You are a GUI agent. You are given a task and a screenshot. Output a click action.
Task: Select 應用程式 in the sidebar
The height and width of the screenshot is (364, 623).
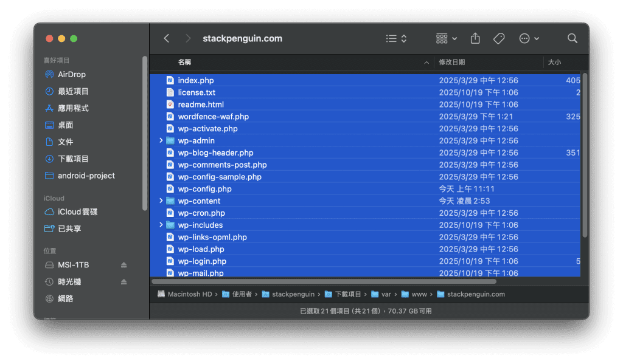73,108
